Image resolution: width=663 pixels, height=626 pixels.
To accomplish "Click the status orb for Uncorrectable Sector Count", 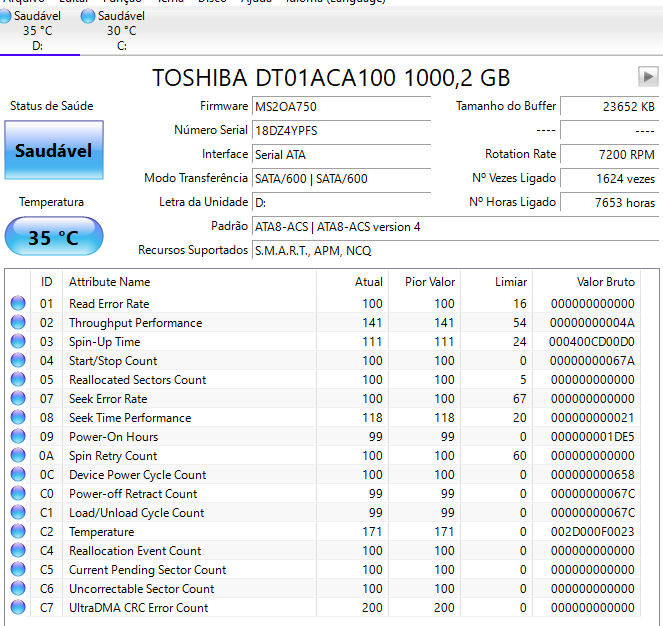I will pyautogui.click(x=18, y=588).
